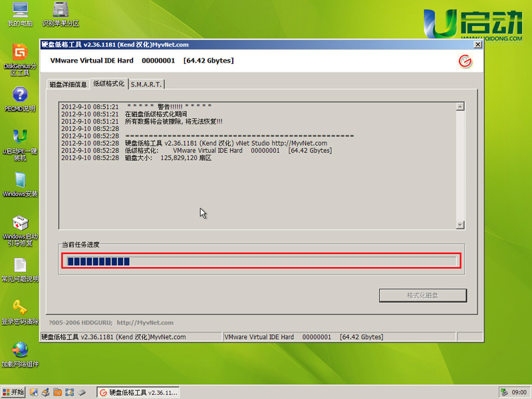Screen dimensions: 532x399
Task: Click the 09:00 taskbar clock
Action: click(519, 392)
